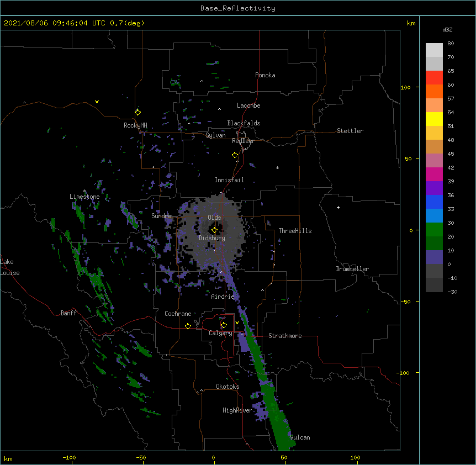476x465 pixels.
Task: Click the Cochrane town label
Action: tap(178, 314)
